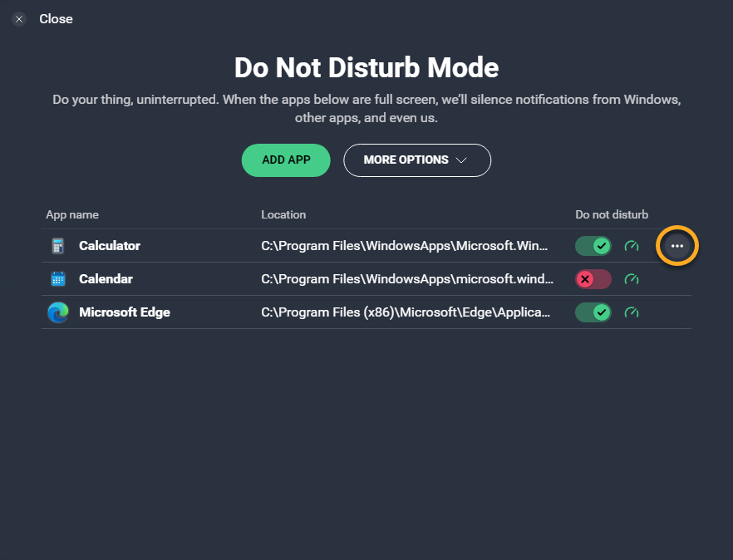Select the Calendar app name
This screenshot has width=733, height=560.
(x=106, y=279)
